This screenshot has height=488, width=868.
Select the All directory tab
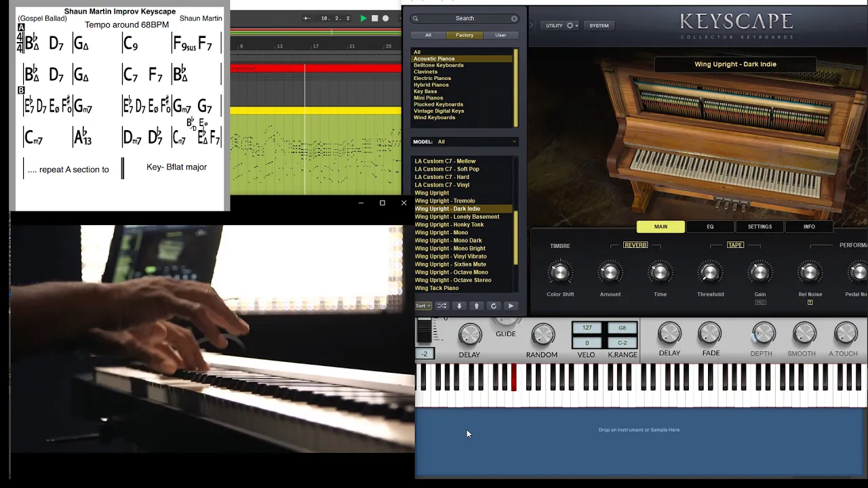pyautogui.click(x=428, y=35)
